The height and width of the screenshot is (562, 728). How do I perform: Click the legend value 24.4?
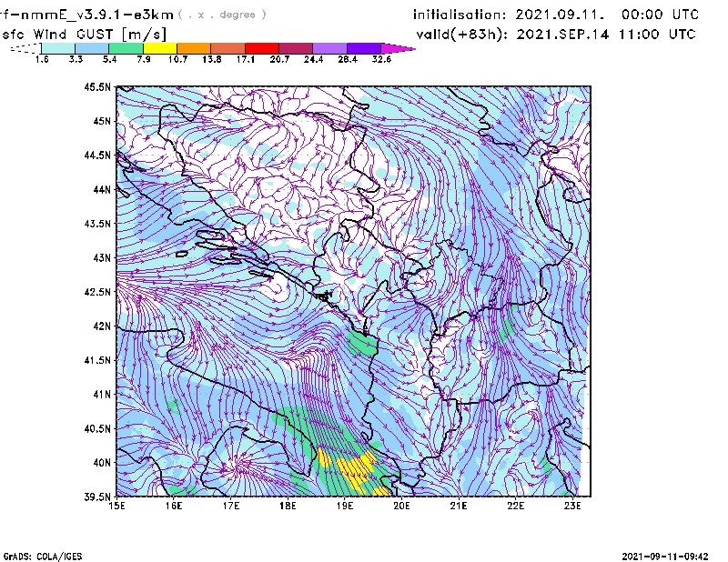point(313,59)
